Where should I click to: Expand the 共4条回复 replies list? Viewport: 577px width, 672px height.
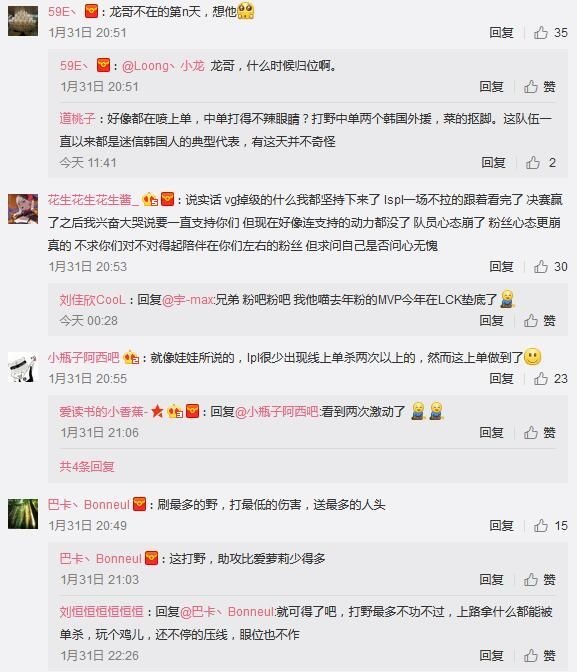(x=87, y=466)
